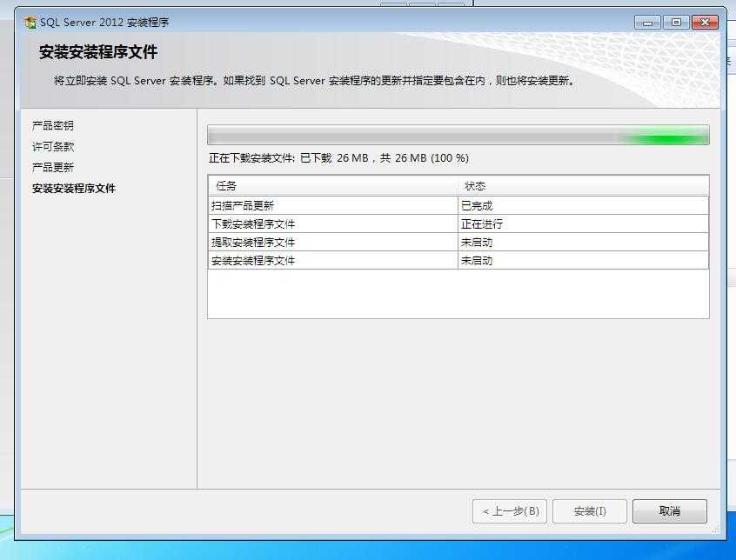Select the 提取安装程序文件 task row
The image size is (736, 560).
[x=458, y=242]
